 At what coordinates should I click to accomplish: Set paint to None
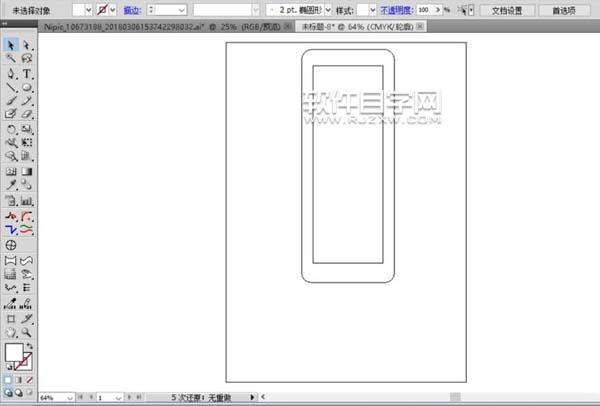[29, 380]
